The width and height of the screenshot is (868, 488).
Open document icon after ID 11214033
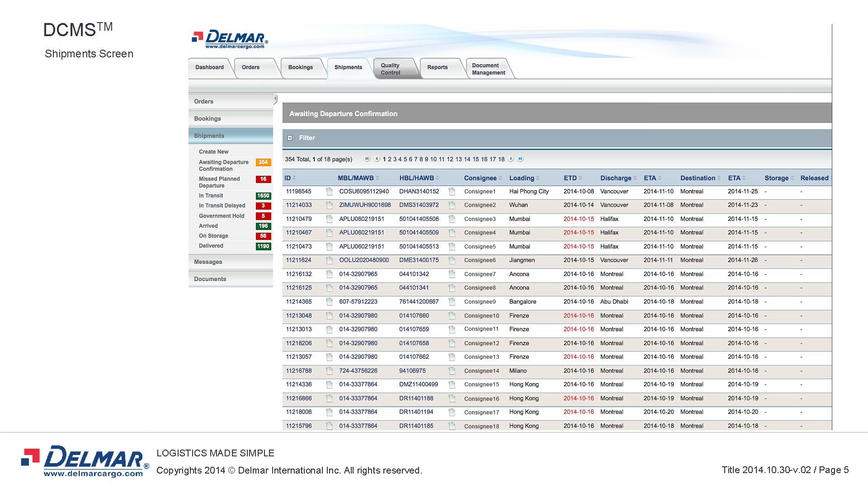click(x=329, y=205)
